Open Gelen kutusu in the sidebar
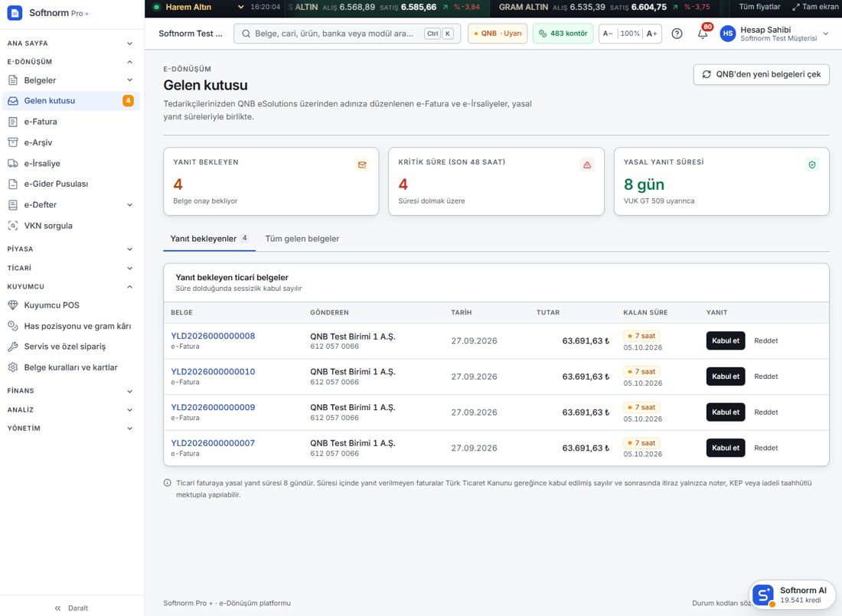Viewport: 842px width, 616px height. (x=71, y=100)
